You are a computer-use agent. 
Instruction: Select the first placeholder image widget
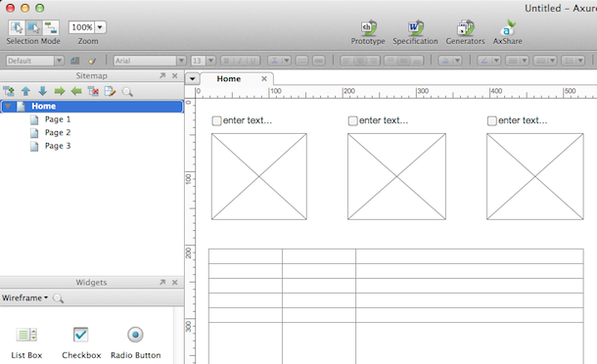pyautogui.click(x=259, y=176)
